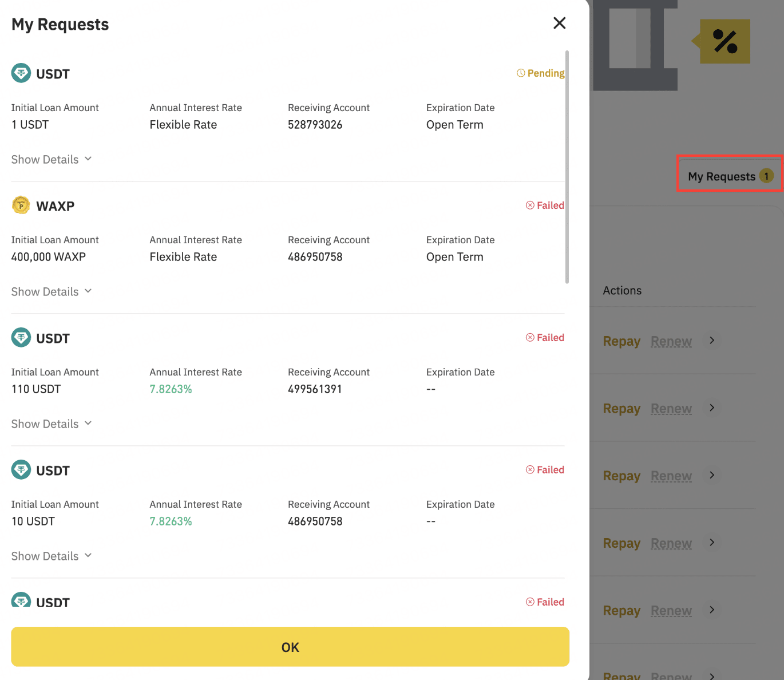Image resolution: width=784 pixels, height=680 pixels.
Task: Expand details for the WAXP request
Action: coord(52,291)
